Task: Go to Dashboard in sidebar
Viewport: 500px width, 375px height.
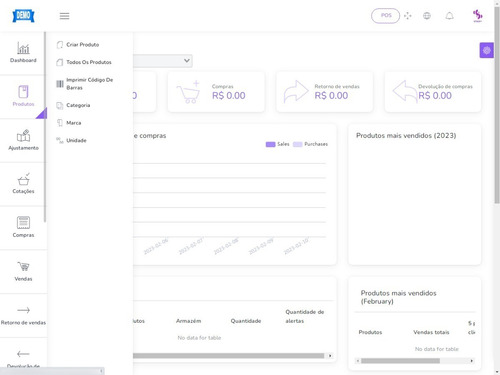Action: 23,53
